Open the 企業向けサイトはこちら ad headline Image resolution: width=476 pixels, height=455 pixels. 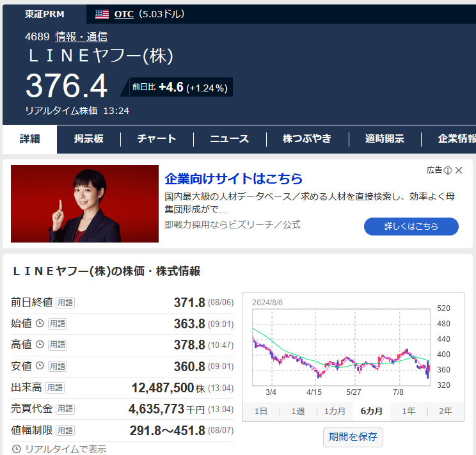coord(234,179)
